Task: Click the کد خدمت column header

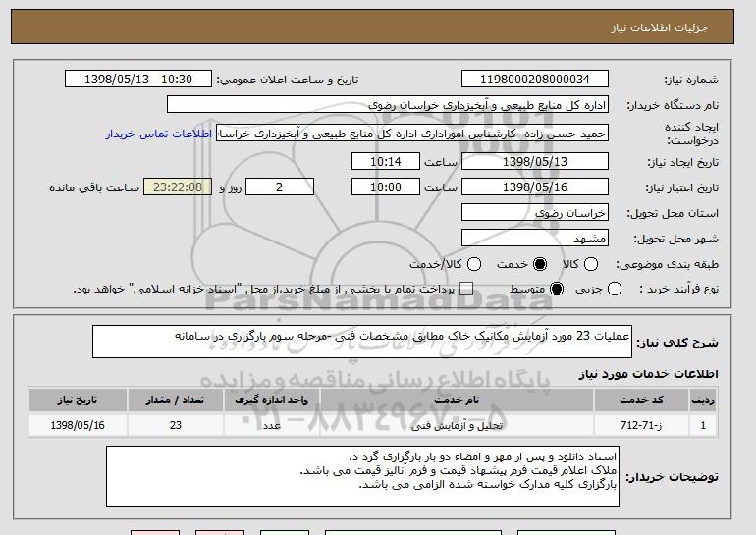Action: click(x=641, y=401)
